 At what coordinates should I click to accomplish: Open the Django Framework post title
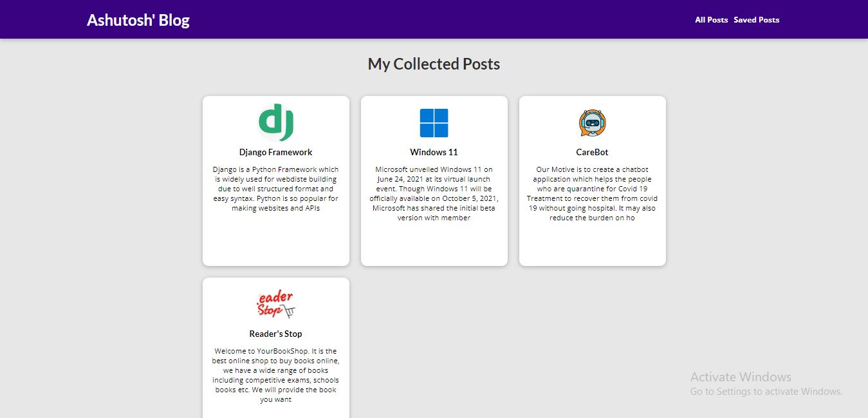click(276, 153)
